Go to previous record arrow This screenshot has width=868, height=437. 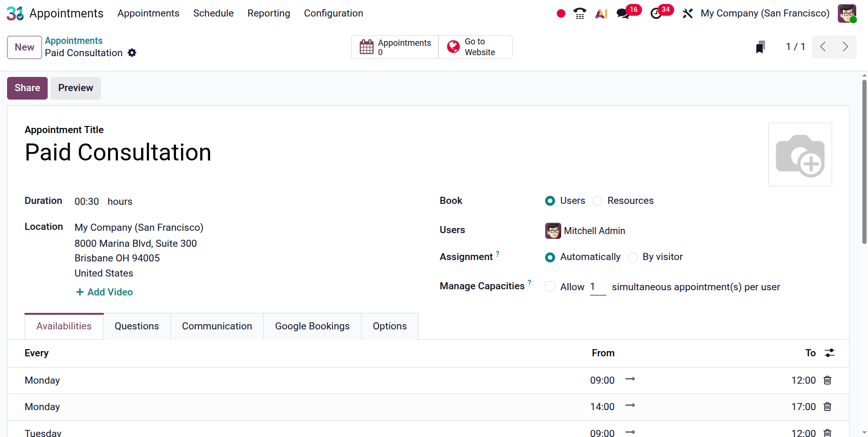(823, 47)
